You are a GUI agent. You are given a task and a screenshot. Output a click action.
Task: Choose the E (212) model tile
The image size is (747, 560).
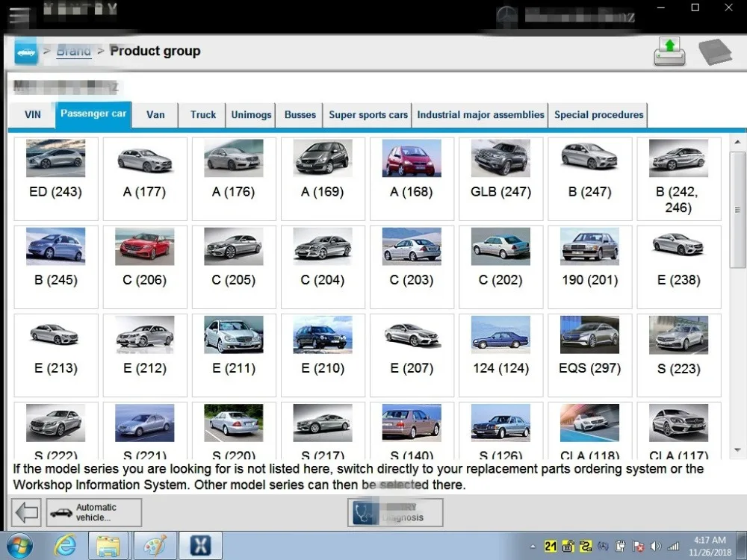[145, 355]
